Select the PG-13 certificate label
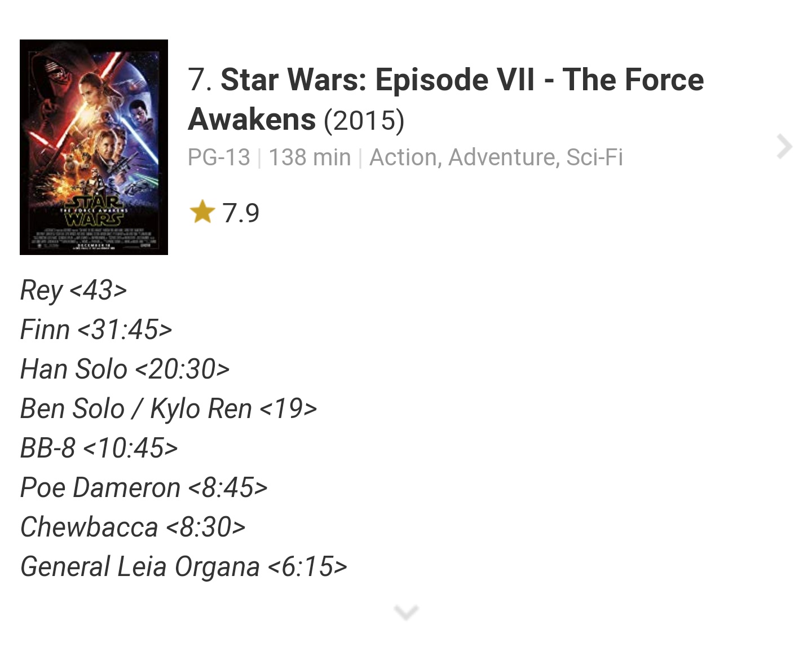The image size is (812, 655). pyautogui.click(x=219, y=157)
